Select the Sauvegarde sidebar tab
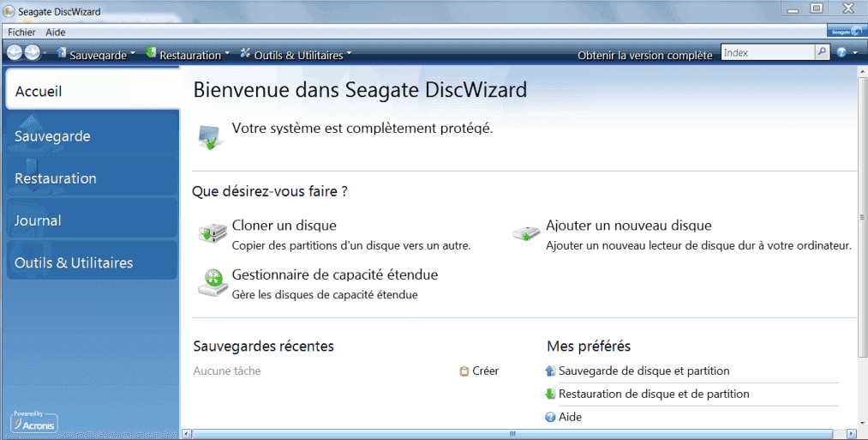Viewport: 868px width, 440px height. click(x=93, y=134)
